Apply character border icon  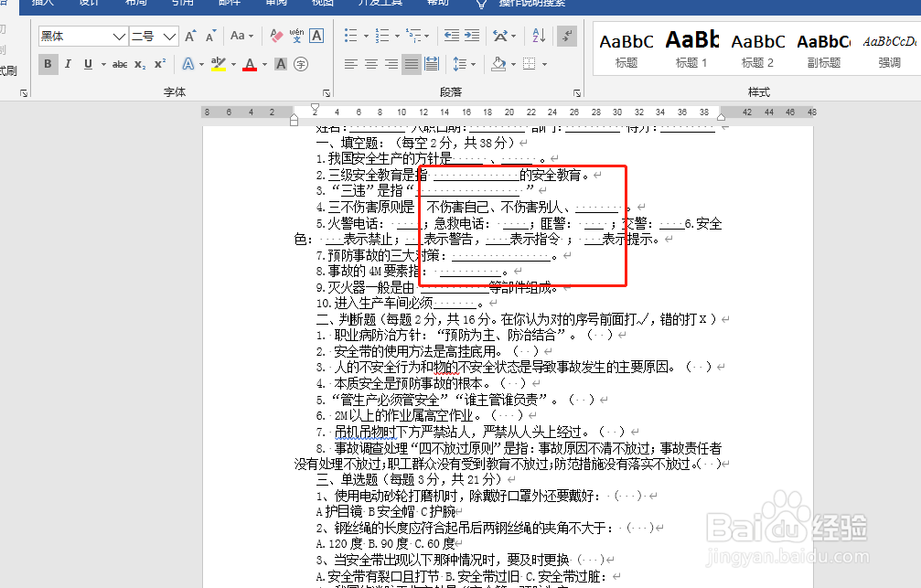tap(316, 37)
